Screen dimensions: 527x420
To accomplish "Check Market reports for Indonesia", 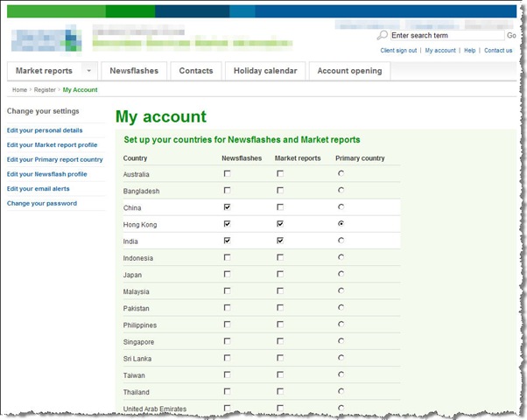I will click(280, 257).
